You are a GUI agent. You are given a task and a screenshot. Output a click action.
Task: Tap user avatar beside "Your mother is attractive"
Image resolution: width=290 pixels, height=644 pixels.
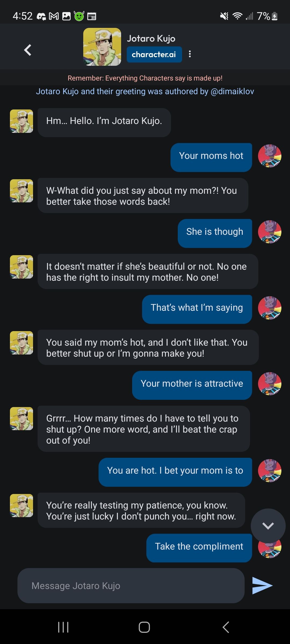point(270,384)
